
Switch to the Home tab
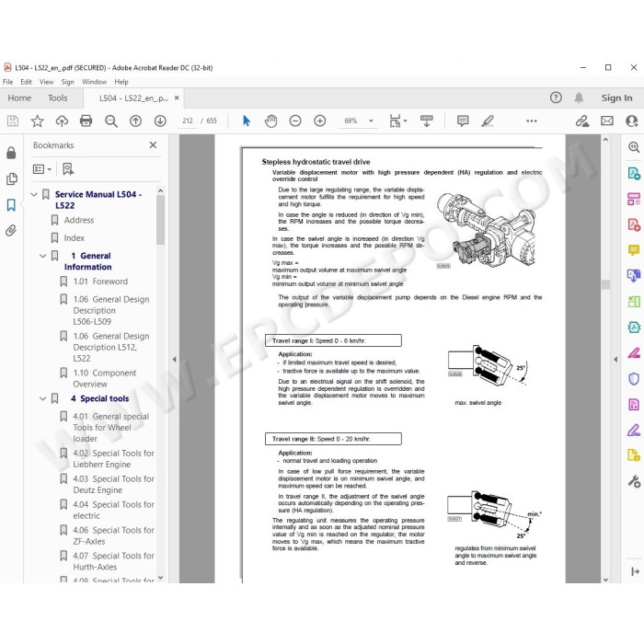[x=19, y=98]
